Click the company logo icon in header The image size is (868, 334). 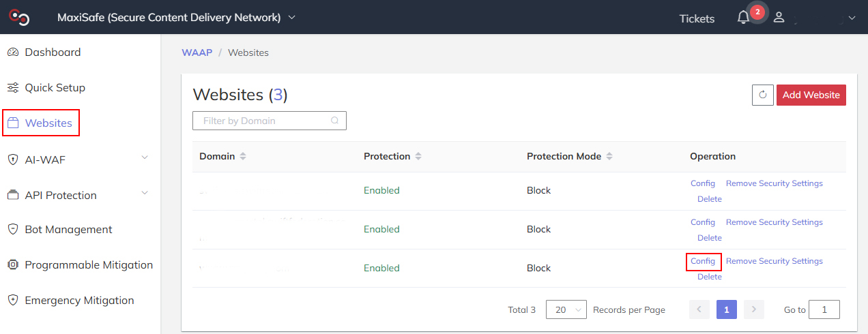pyautogui.click(x=19, y=17)
